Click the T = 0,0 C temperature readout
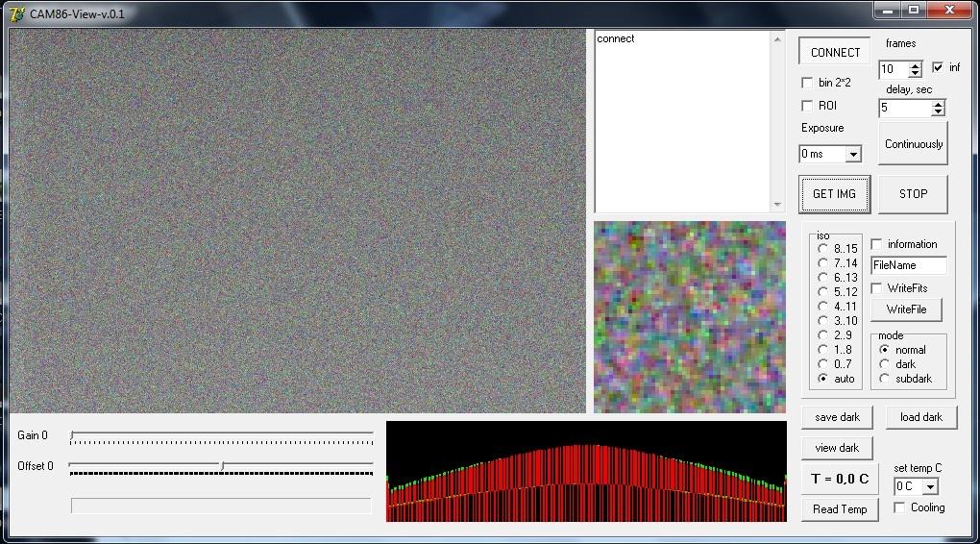The image size is (980, 544). click(840, 479)
